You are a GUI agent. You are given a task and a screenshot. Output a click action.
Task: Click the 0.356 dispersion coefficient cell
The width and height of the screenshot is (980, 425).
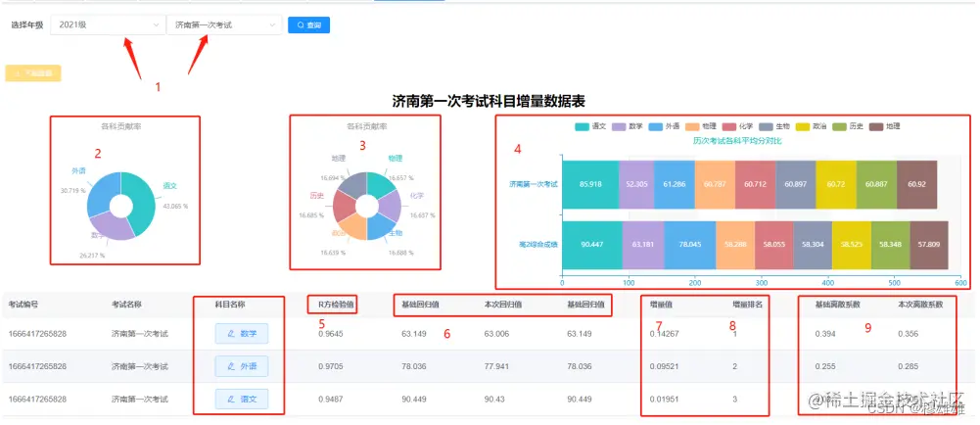coord(909,334)
